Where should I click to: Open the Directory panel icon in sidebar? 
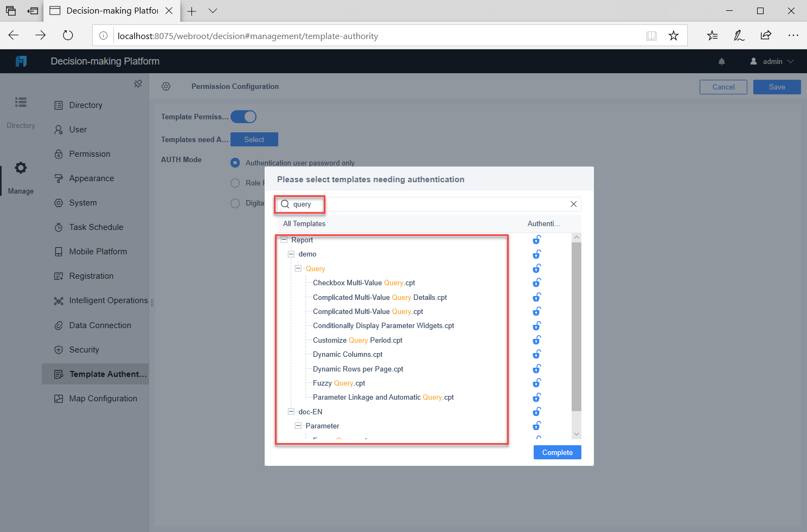(x=59, y=105)
